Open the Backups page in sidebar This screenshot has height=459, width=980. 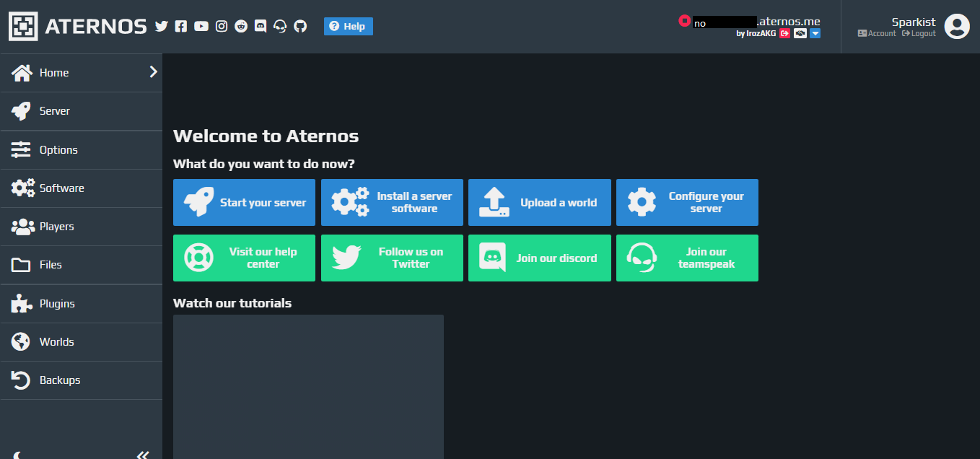coord(81,380)
